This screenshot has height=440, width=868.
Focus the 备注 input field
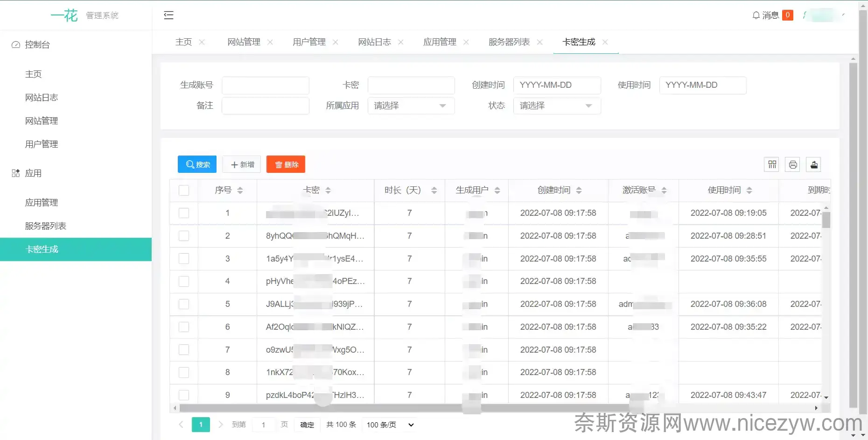point(266,106)
